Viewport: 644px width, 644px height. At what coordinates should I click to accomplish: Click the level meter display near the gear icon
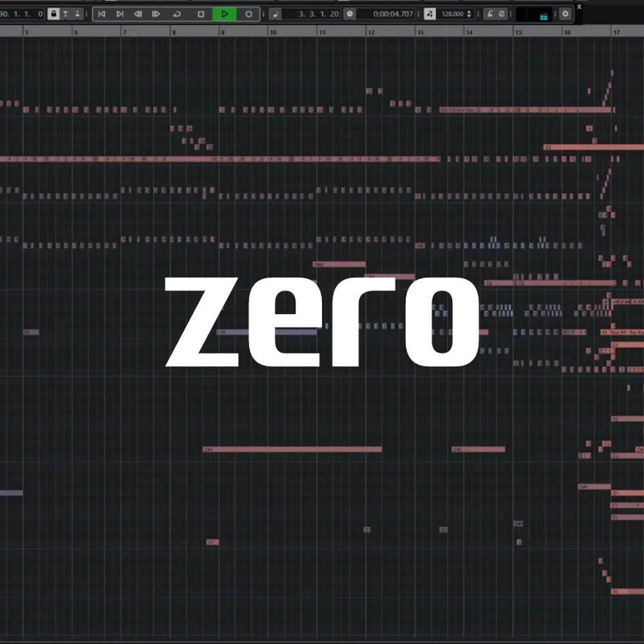point(536,14)
